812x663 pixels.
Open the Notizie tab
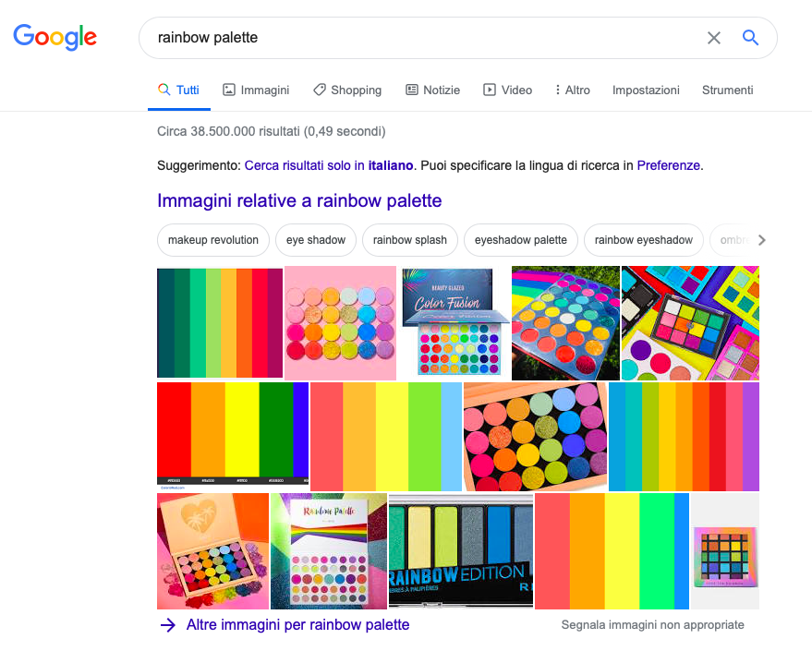432,90
